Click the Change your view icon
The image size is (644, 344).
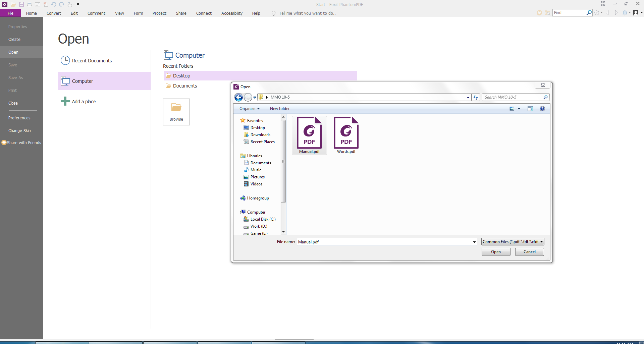(512, 109)
